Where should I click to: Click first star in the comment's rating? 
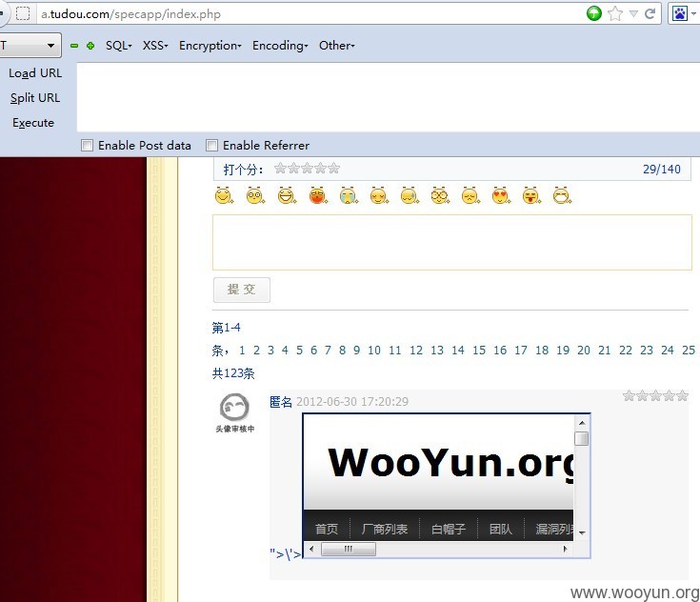(629, 395)
